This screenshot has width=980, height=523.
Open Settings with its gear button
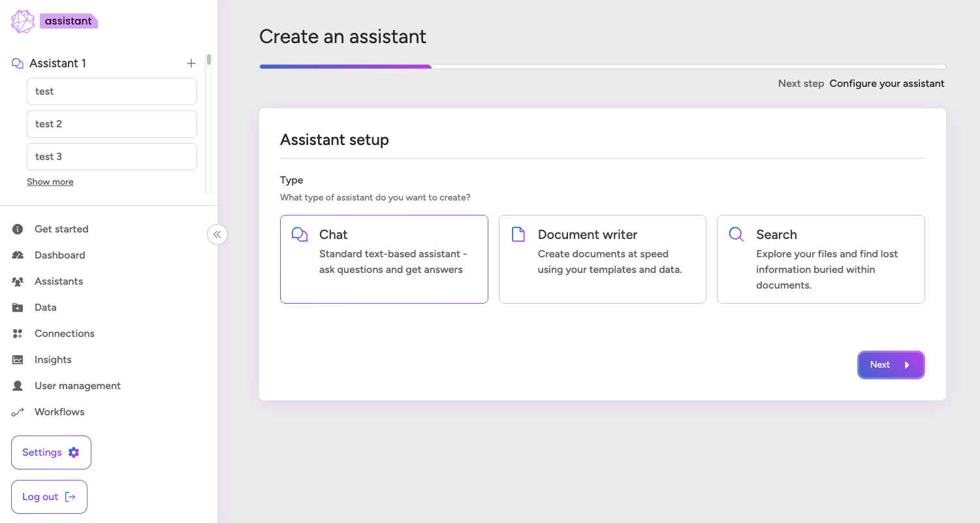[51, 452]
